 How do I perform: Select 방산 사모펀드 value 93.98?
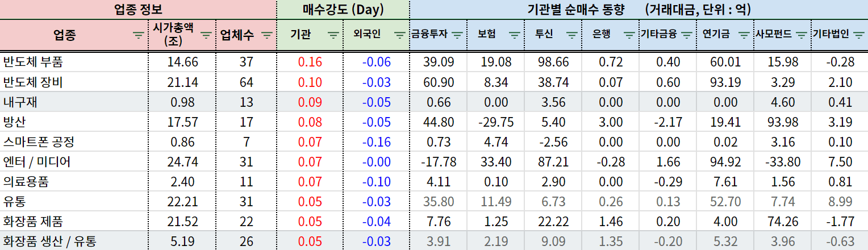pos(782,122)
